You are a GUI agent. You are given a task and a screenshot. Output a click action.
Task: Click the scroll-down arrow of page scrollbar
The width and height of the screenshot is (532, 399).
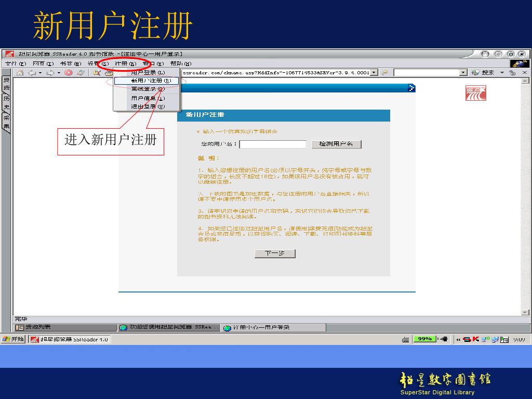coord(525,312)
